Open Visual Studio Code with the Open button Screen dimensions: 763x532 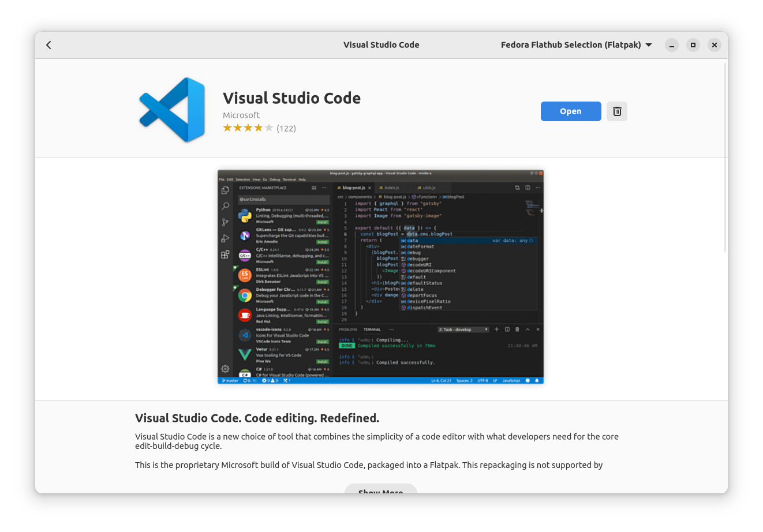[571, 111]
